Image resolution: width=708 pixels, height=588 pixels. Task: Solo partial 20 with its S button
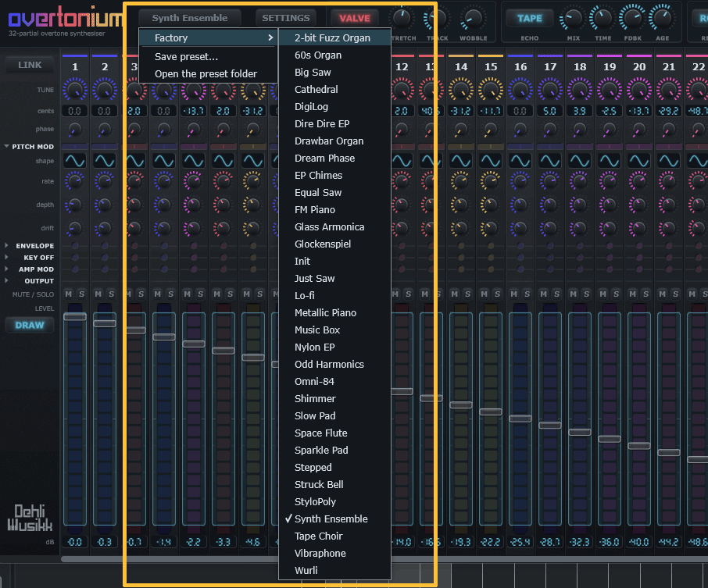click(646, 294)
